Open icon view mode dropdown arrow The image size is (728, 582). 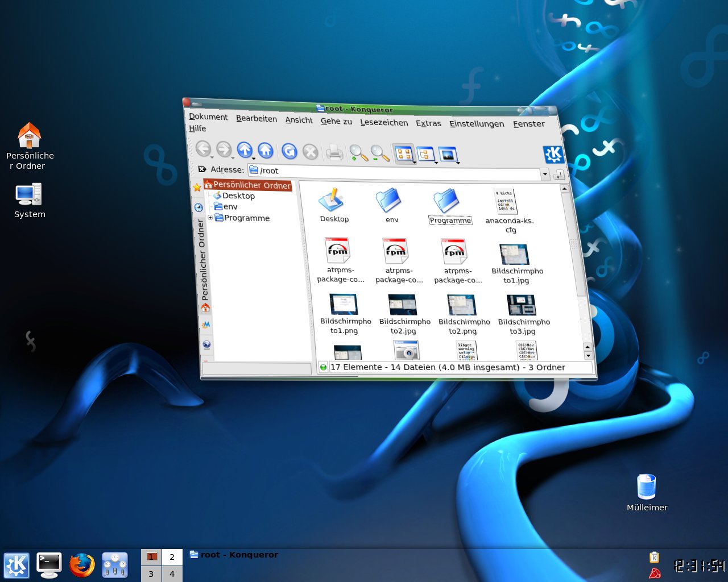[415, 163]
